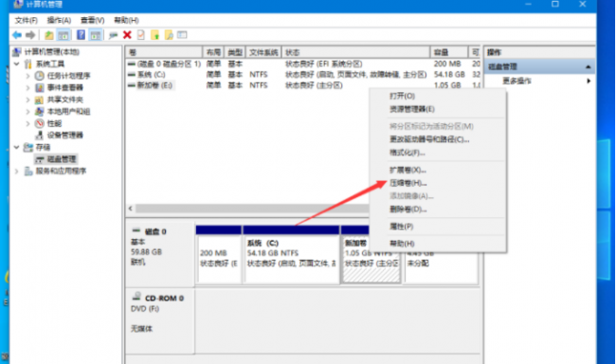
Task: Click the yellow document with green arrow icon
Action: click(155, 35)
